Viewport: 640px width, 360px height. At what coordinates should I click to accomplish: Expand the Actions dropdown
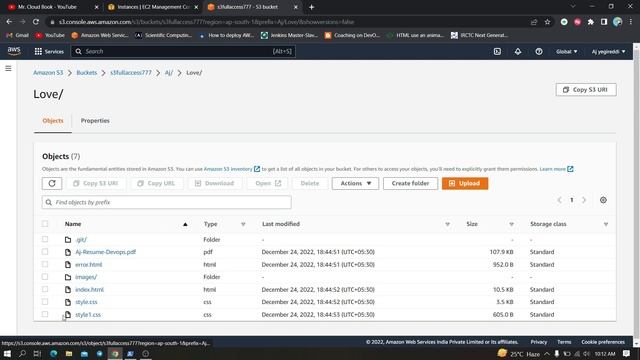click(x=355, y=183)
